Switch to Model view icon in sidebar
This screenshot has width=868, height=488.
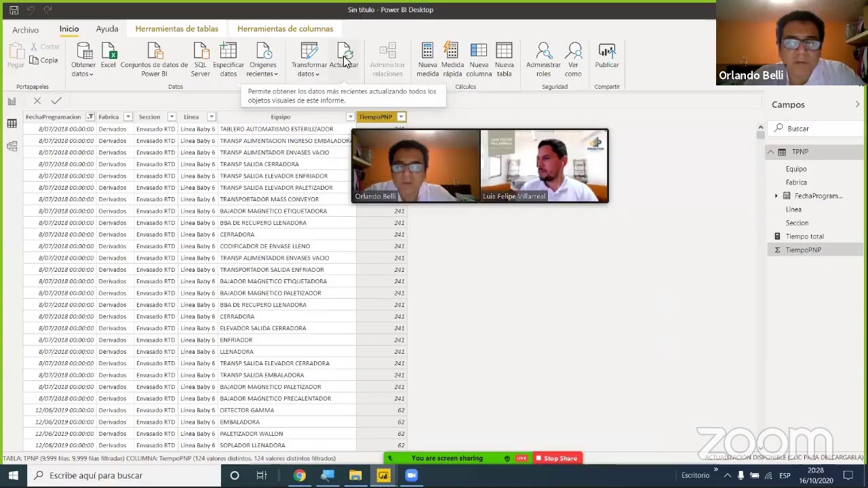point(12,146)
